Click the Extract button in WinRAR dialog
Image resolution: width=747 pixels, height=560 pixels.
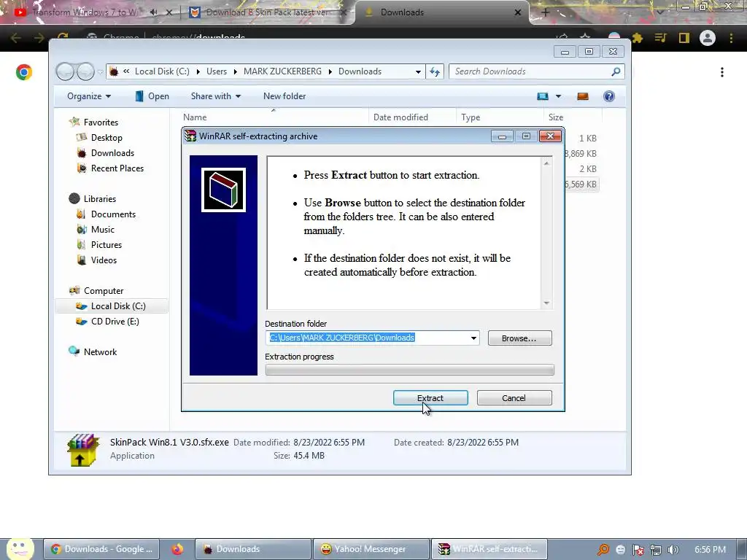(430, 397)
